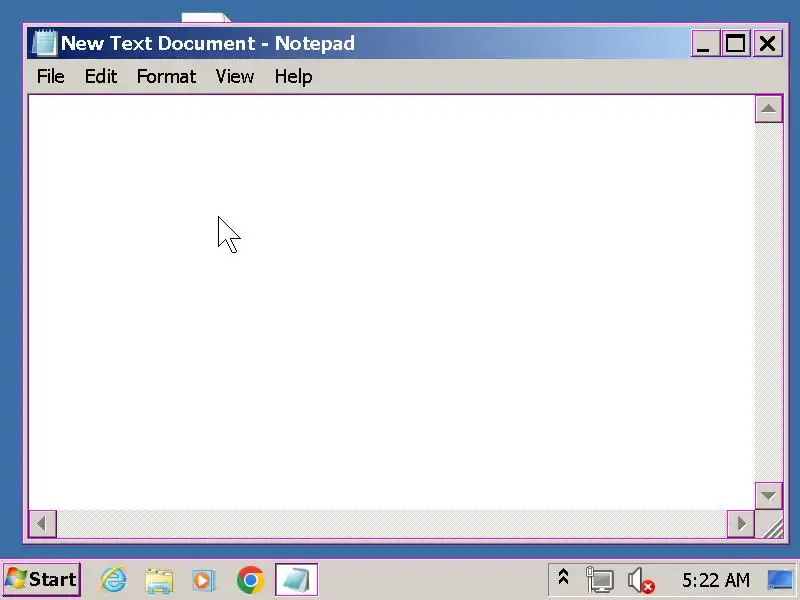
Task: Open the Help menu
Action: pyautogui.click(x=293, y=77)
